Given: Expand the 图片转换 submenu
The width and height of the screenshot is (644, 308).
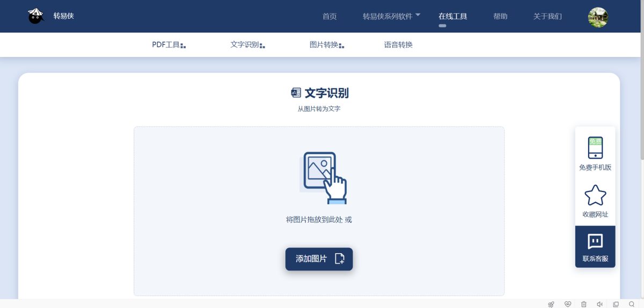Looking at the screenshot, I should click(x=326, y=45).
